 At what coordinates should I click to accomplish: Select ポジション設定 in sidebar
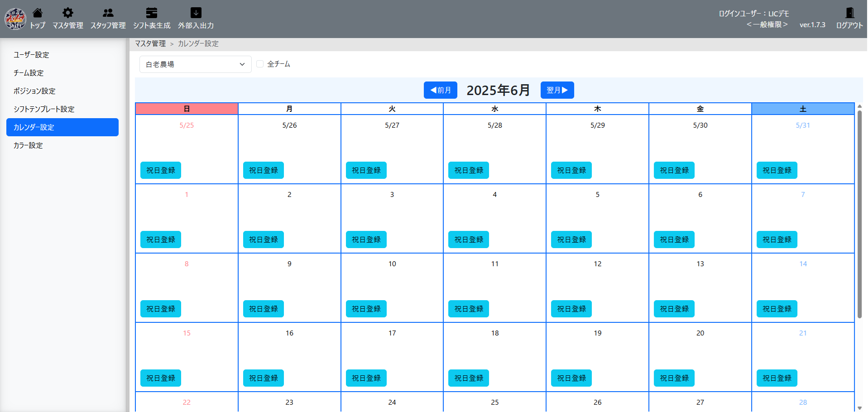click(62, 91)
